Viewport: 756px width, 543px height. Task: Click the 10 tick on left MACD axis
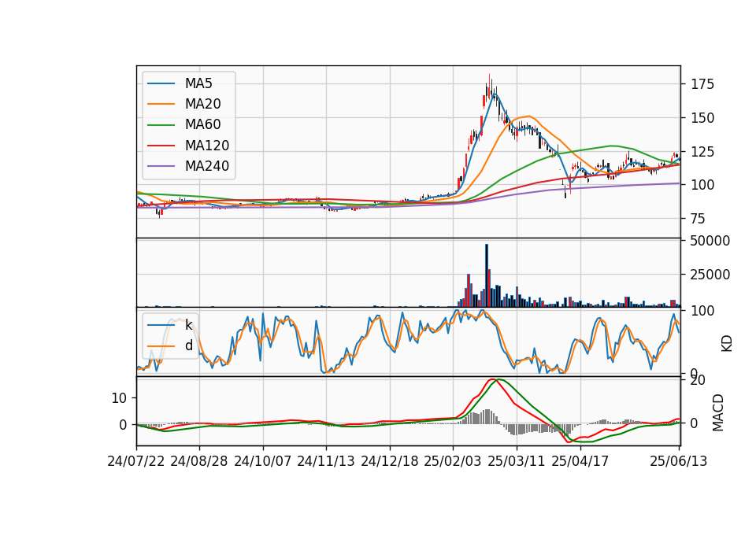click(119, 398)
